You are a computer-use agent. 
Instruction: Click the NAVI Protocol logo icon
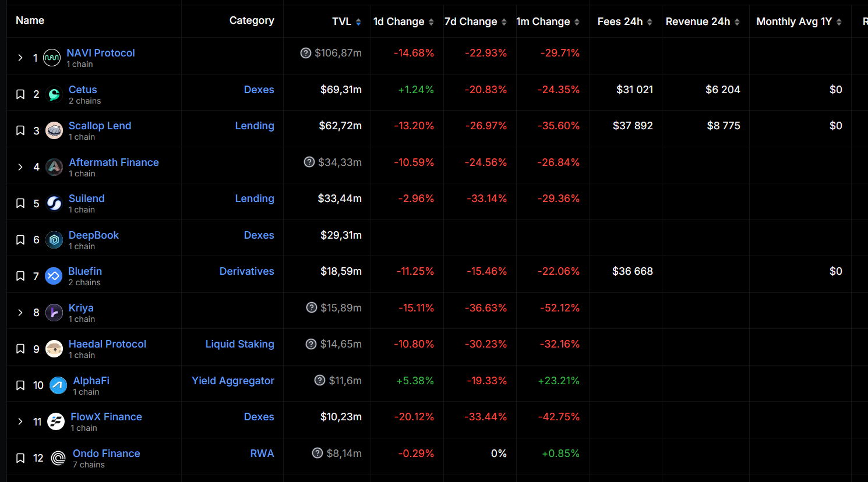[x=52, y=58]
